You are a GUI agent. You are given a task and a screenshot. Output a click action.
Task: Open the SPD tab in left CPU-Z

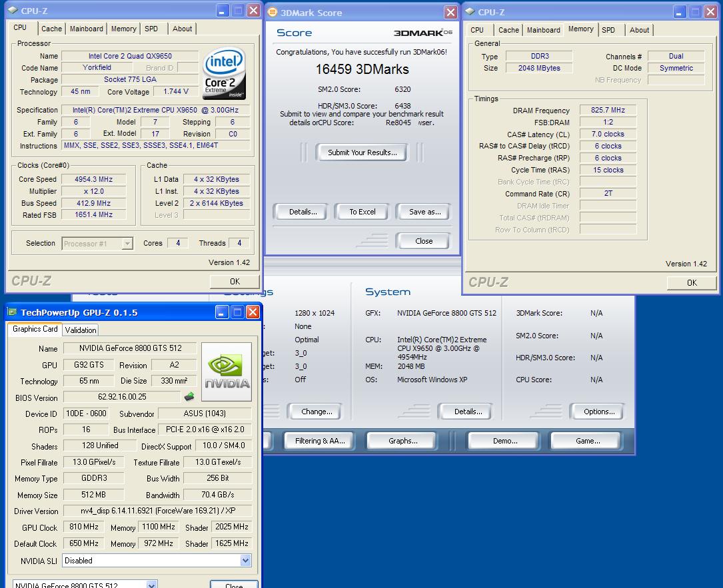(x=151, y=29)
